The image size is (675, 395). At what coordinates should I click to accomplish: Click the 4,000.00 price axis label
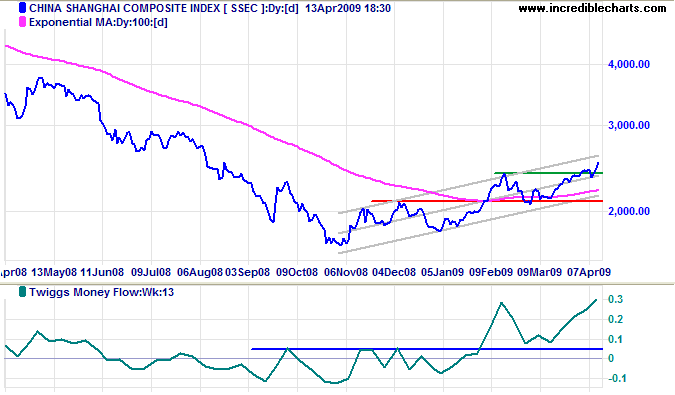[629, 65]
